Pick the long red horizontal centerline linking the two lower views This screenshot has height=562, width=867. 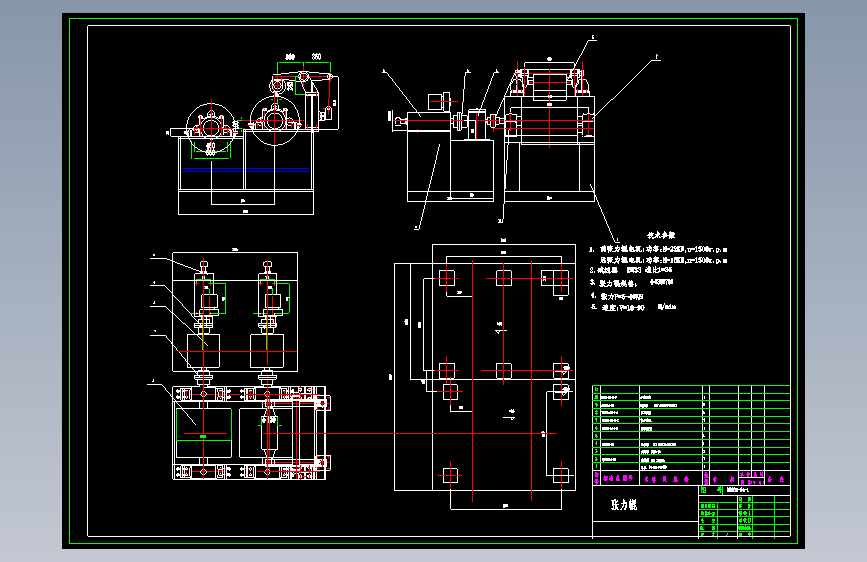(x=409, y=434)
